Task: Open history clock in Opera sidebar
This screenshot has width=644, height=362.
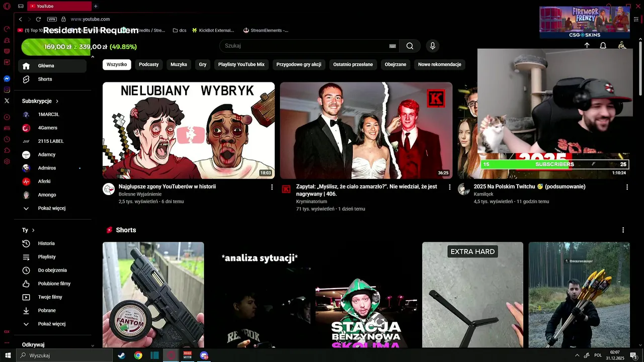Action: 7,139
